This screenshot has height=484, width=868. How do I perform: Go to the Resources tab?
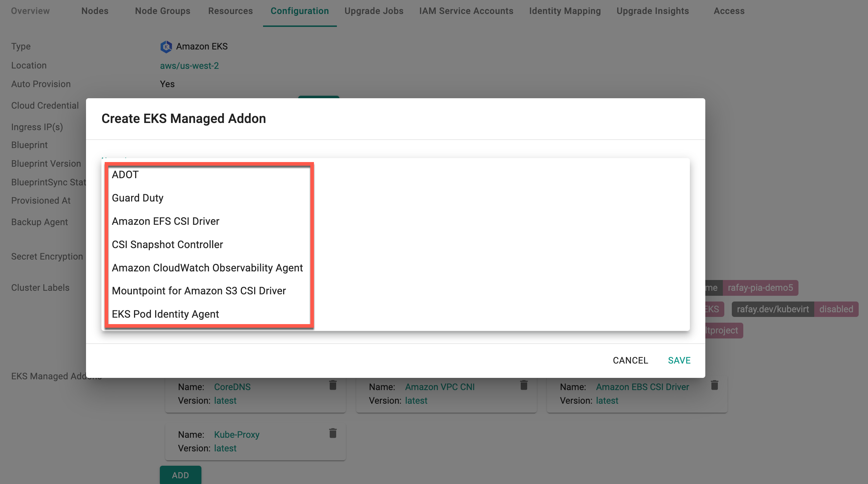coord(230,11)
